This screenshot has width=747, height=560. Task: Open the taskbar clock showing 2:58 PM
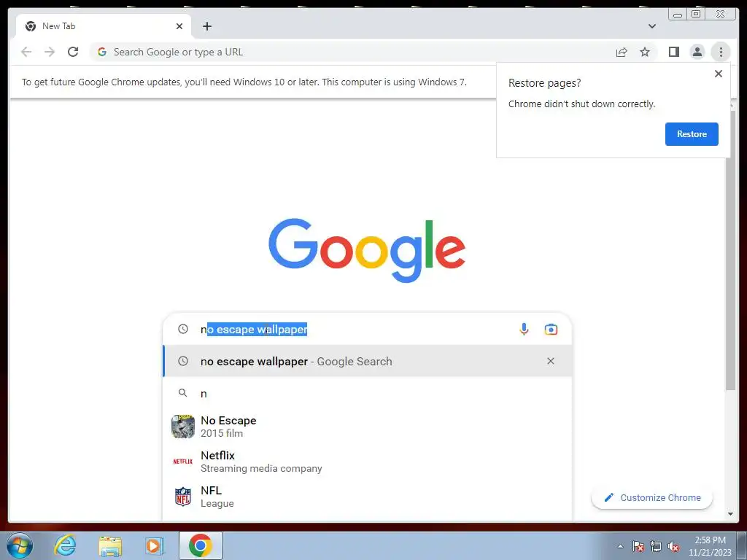coord(710,546)
